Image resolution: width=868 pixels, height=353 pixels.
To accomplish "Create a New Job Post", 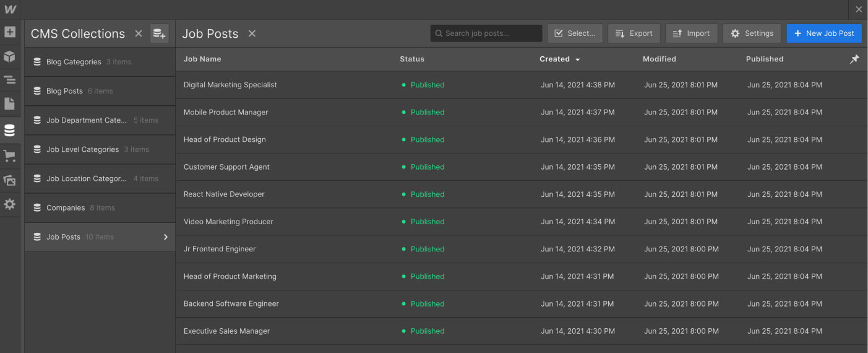I will coord(824,33).
